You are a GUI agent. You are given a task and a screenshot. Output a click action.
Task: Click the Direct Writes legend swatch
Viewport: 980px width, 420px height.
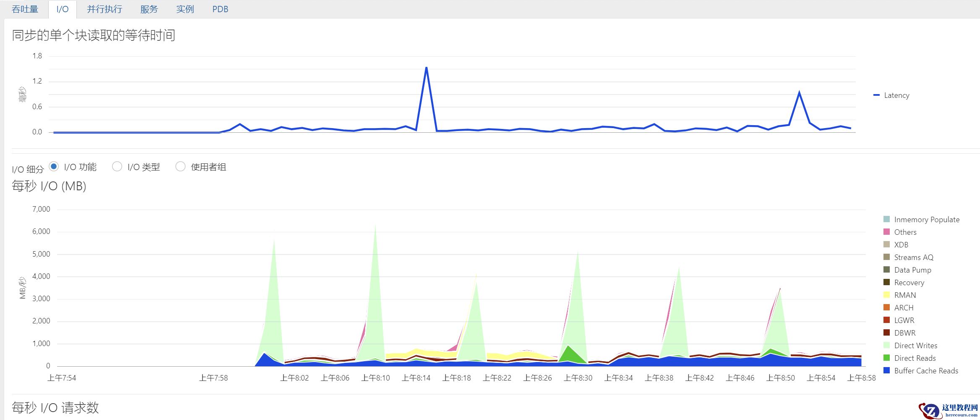[x=886, y=345]
